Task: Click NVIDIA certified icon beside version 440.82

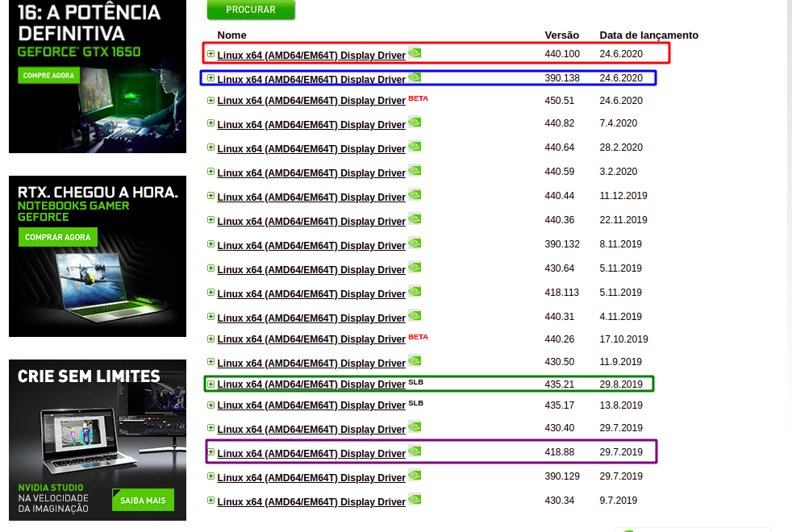Action: pyautogui.click(x=415, y=123)
